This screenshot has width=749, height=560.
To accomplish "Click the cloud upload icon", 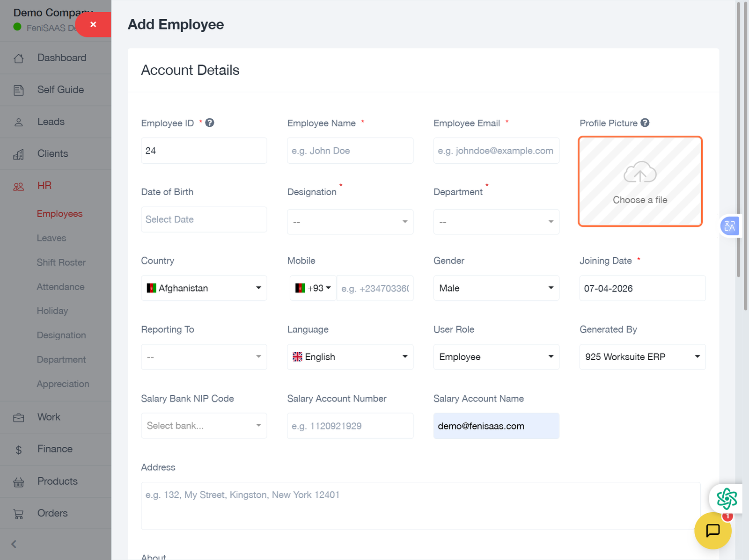I will click(x=640, y=173).
